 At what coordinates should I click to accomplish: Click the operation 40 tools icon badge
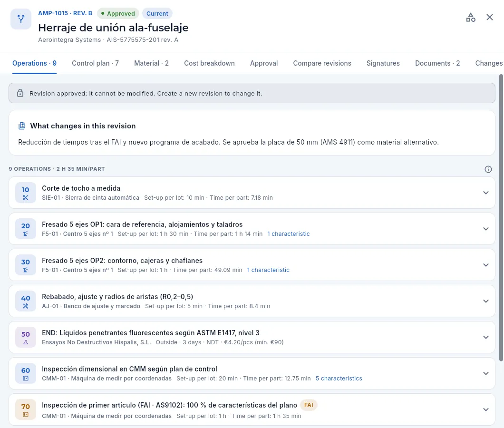point(26,302)
